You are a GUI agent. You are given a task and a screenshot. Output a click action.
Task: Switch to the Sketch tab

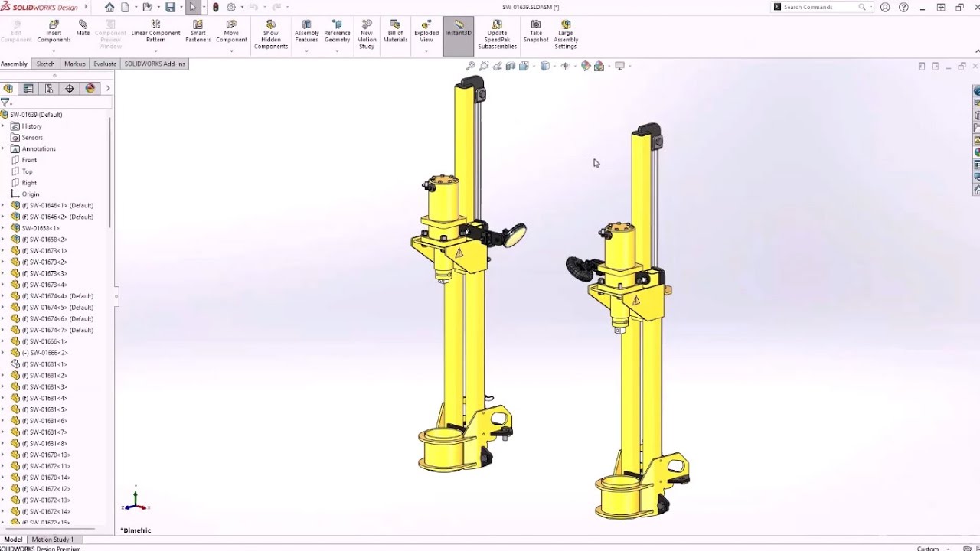(45, 64)
